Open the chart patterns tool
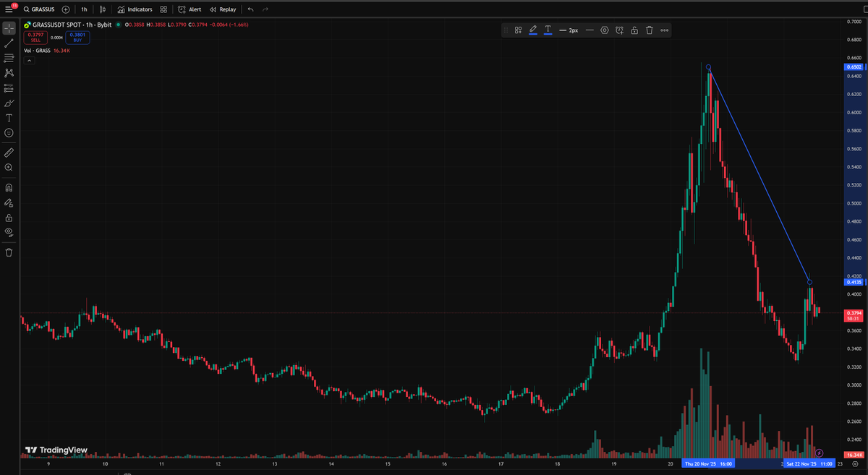 (9, 73)
